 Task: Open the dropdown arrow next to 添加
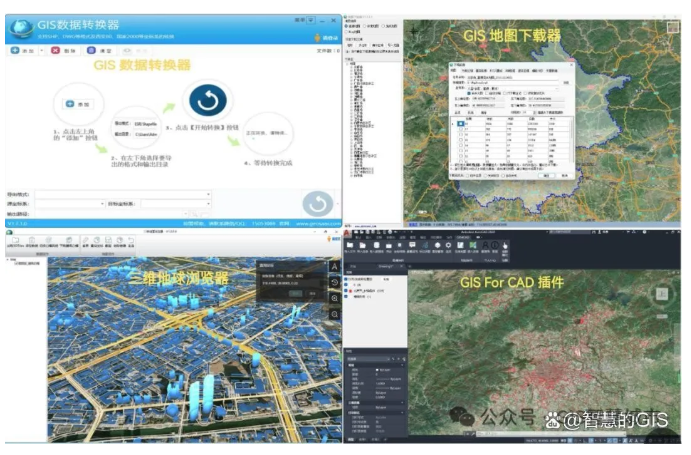[x=40, y=49]
